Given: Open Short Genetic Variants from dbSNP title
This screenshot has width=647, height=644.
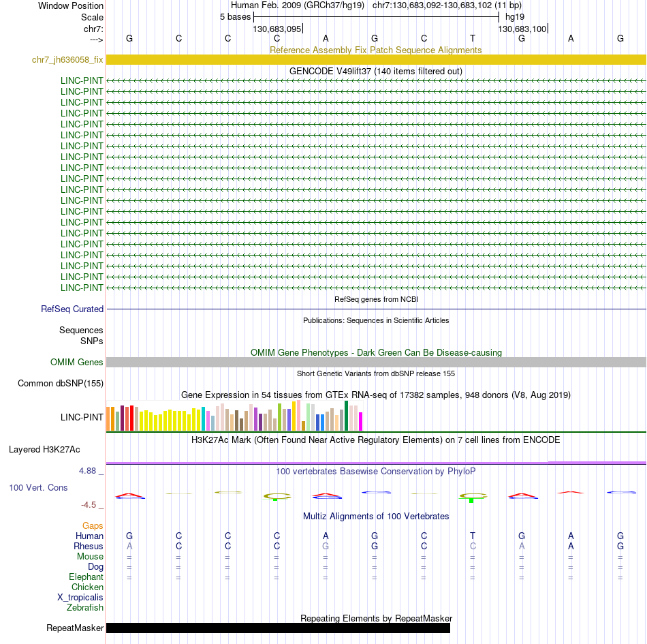Looking at the screenshot, I should tap(376, 373).
